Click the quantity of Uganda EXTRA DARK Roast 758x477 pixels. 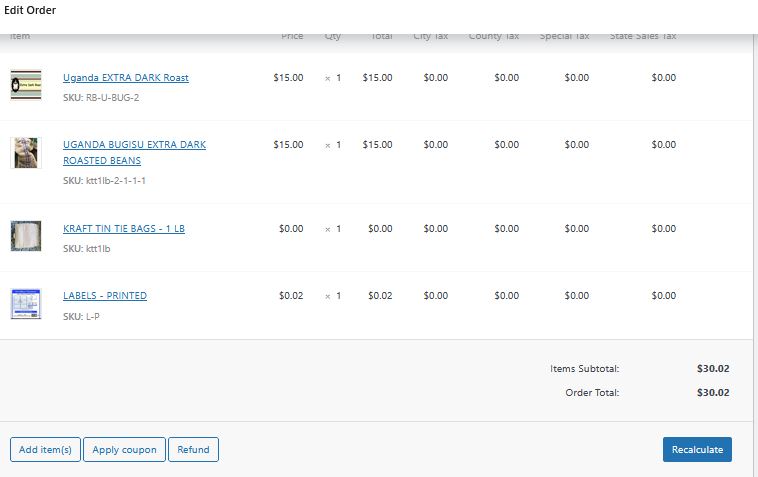click(337, 78)
